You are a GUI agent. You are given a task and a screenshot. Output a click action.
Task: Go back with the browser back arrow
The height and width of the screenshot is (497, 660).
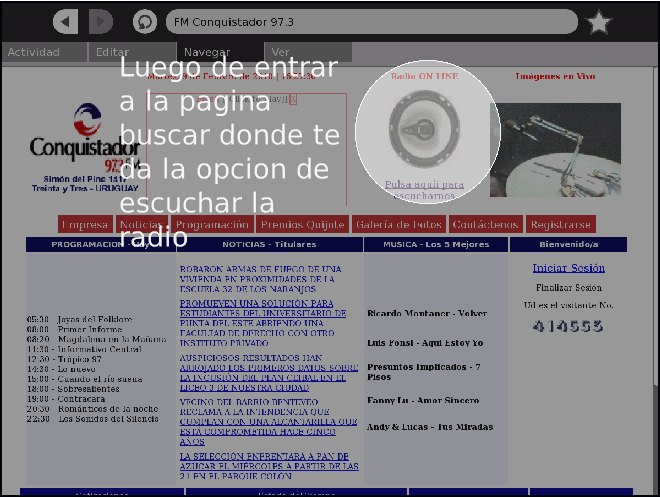(65, 21)
